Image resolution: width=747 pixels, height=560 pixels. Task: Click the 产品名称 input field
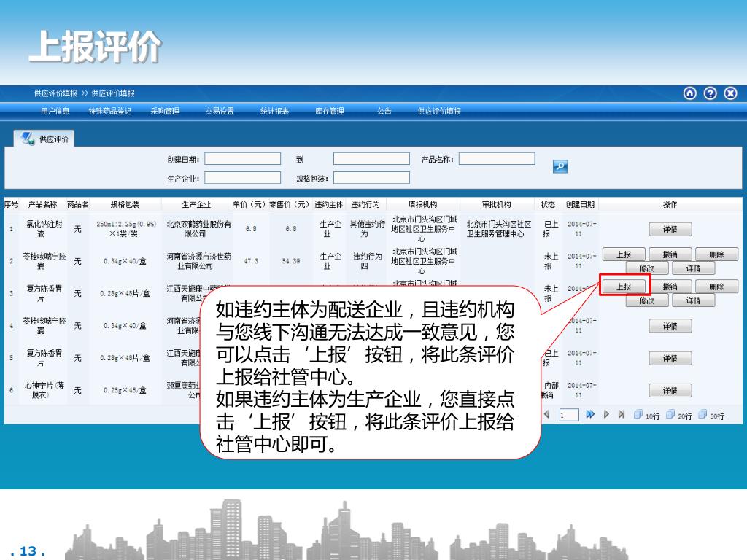pos(497,158)
